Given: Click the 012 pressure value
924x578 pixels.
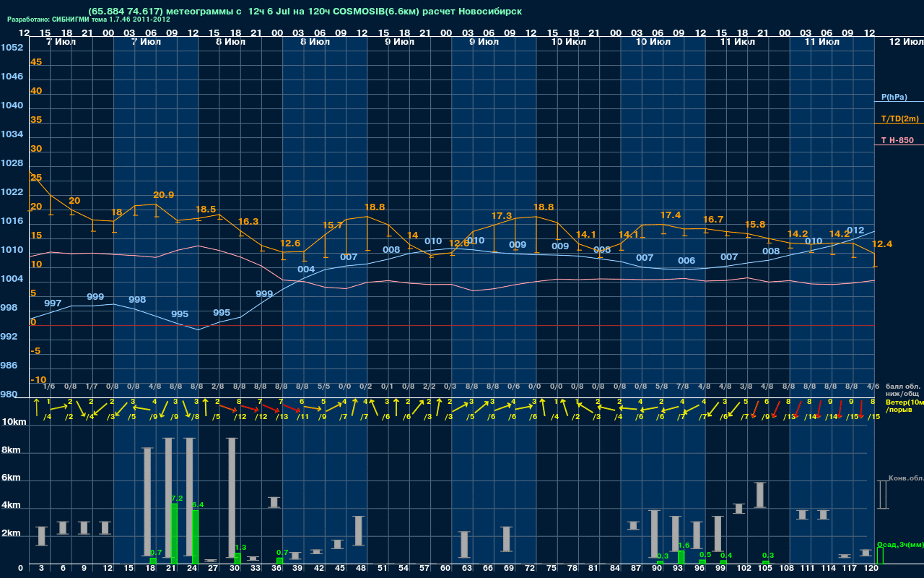Looking at the screenshot, I should [855, 230].
